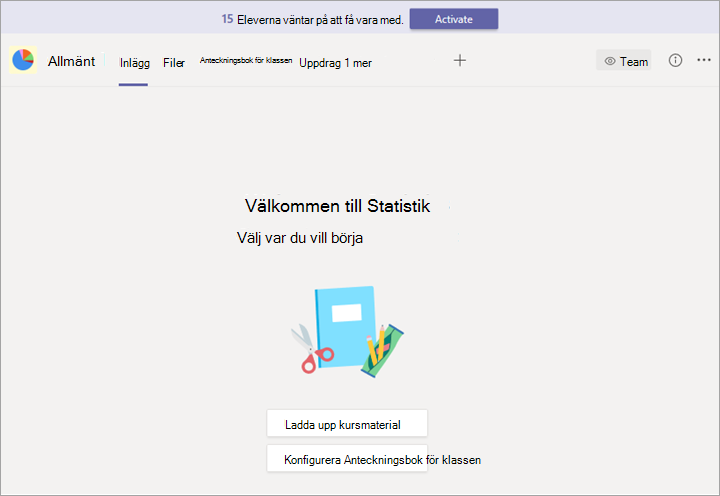Screen dimensions: 720x496
Task: Click Konfigurera Anteckningsbok för klassen button
Action: tap(347, 458)
